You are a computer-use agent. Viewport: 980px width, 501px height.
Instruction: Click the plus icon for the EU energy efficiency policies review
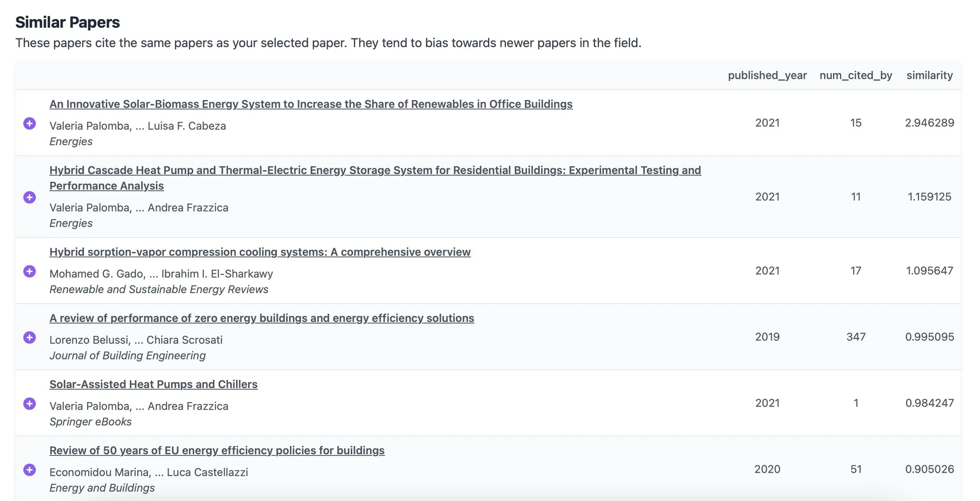click(x=29, y=470)
